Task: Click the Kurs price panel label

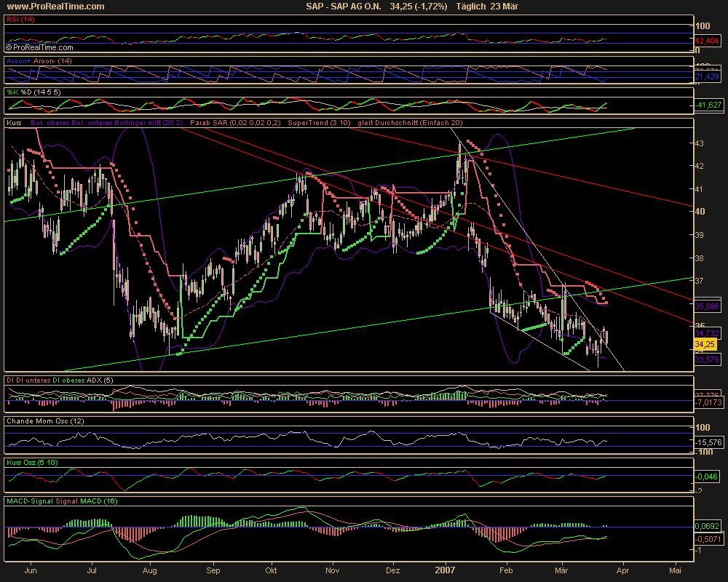Action: click(14, 124)
